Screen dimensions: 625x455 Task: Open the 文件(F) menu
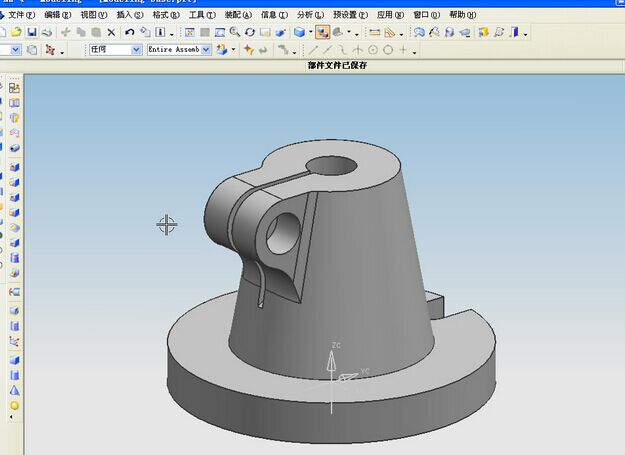click(21, 15)
